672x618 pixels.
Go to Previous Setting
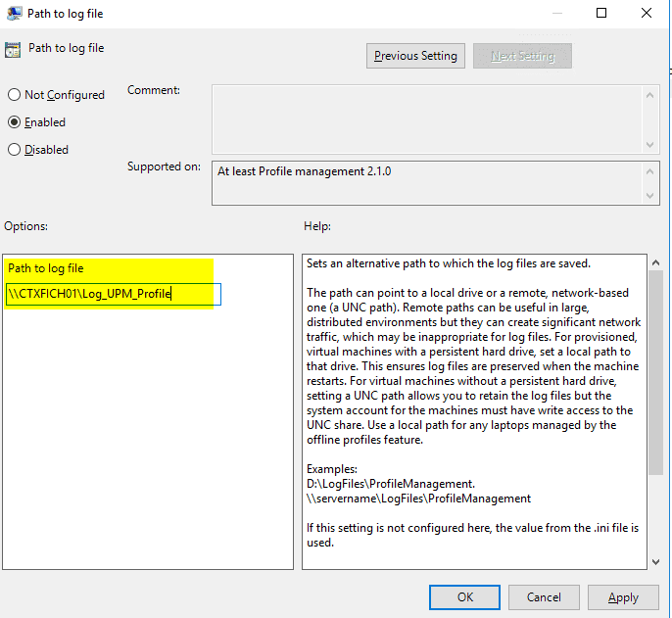click(x=415, y=56)
